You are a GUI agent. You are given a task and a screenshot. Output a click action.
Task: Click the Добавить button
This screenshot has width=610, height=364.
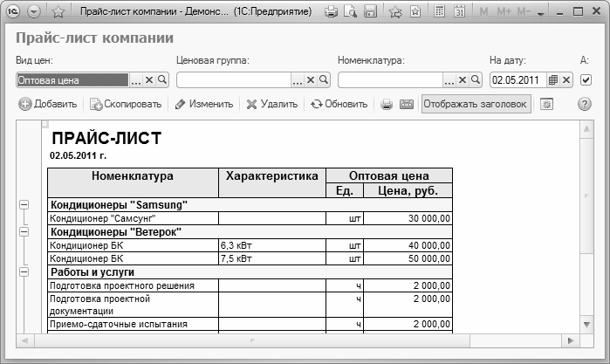[49, 104]
